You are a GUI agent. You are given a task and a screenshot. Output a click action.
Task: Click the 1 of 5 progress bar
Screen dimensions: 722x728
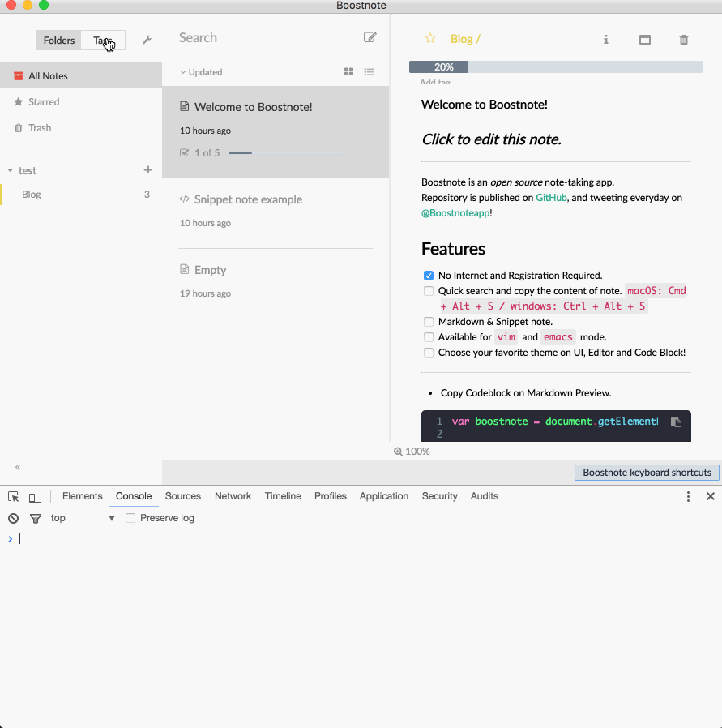(x=285, y=152)
